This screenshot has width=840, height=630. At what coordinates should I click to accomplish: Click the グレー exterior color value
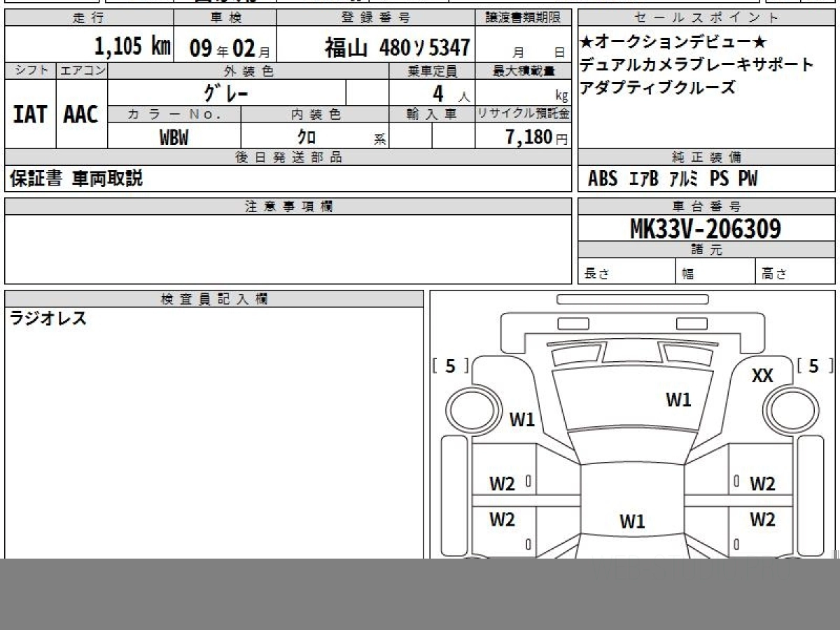pos(226,93)
